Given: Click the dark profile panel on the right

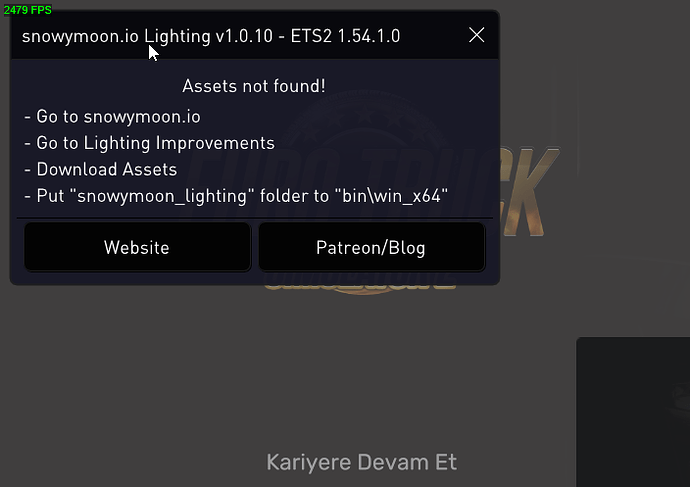Looking at the screenshot, I should [633, 412].
